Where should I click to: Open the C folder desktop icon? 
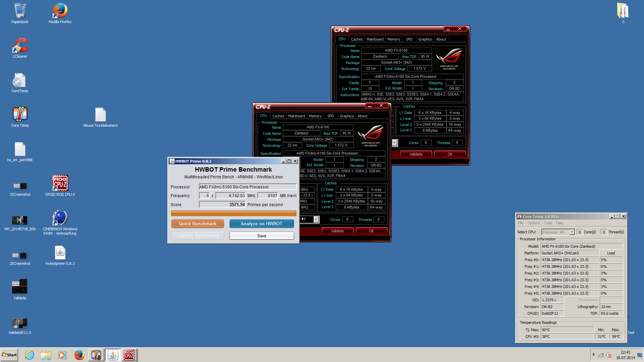click(x=623, y=13)
